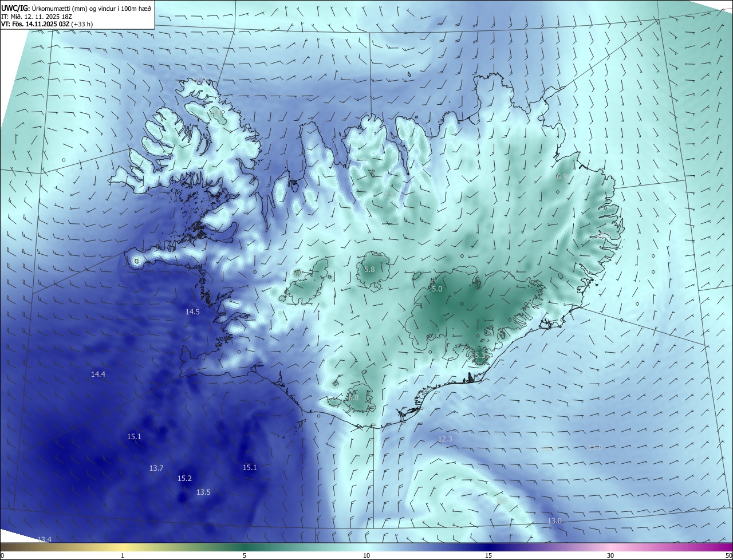This screenshot has height=560, width=733.
Task: Click the 13.0 value label on the map
Action: (554, 521)
